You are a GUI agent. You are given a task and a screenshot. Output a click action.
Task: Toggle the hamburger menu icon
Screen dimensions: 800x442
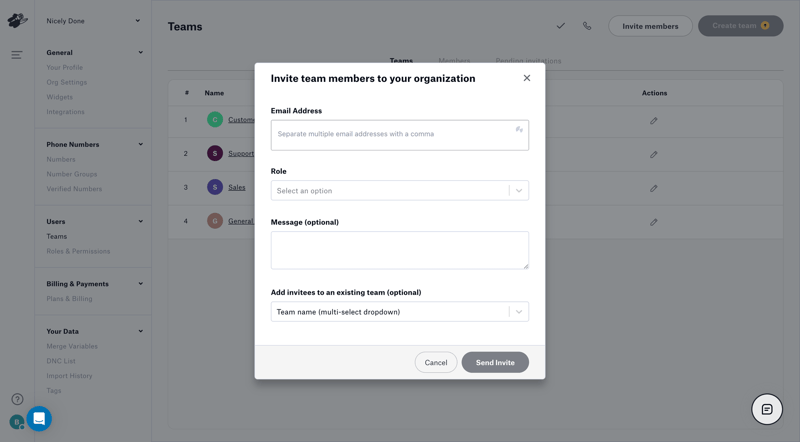pos(17,55)
